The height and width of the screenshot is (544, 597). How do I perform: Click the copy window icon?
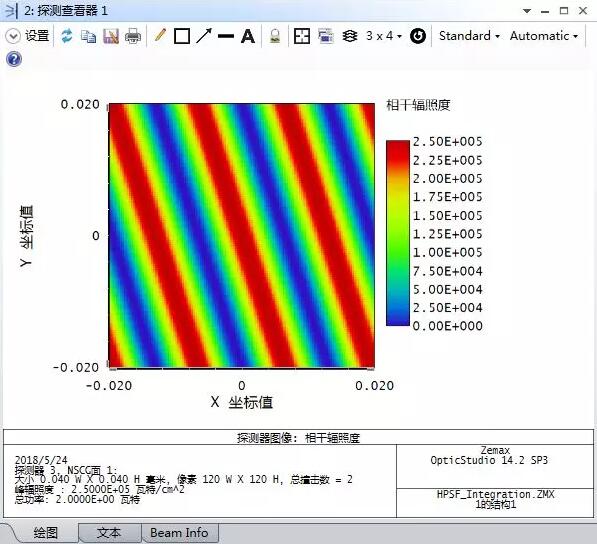(89, 37)
